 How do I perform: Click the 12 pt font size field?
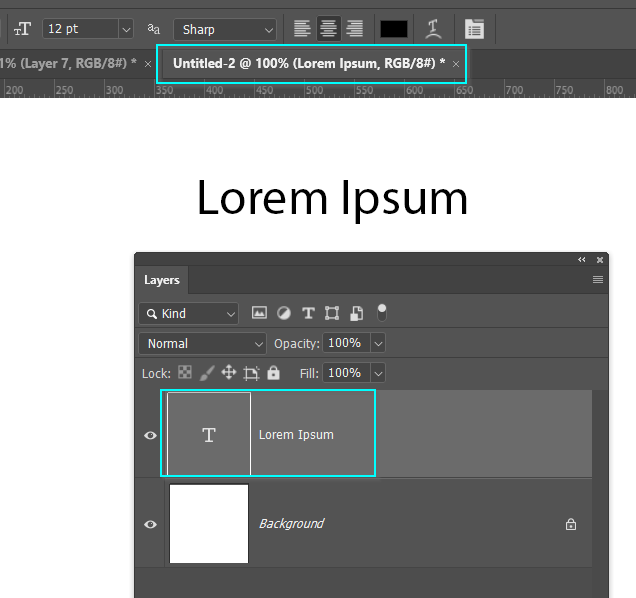click(x=81, y=29)
